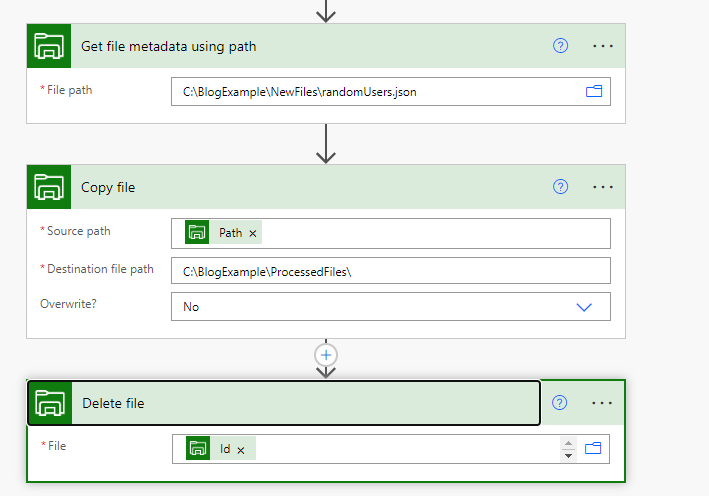709x496 pixels.
Task: Insert a new step with plus button
Action: tap(325, 354)
